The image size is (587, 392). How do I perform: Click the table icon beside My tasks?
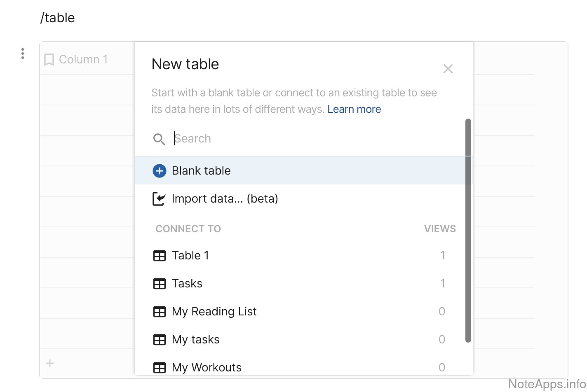click(160, 340)
